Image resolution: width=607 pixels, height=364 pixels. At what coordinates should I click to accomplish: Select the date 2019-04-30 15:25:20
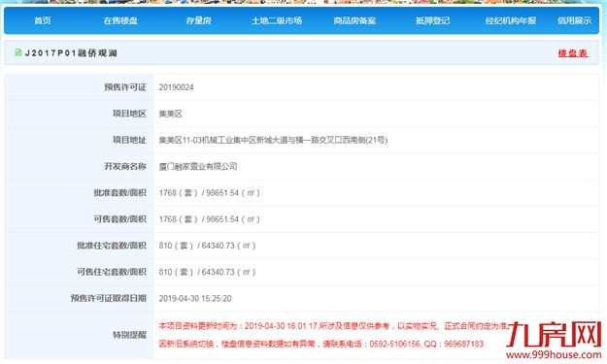coord(195,298)
